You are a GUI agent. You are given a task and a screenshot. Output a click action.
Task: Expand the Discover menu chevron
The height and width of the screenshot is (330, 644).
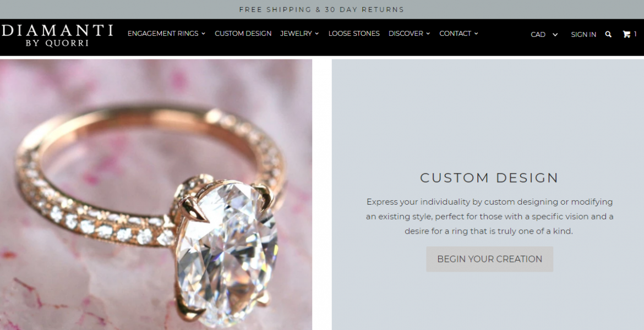point(428,34)
